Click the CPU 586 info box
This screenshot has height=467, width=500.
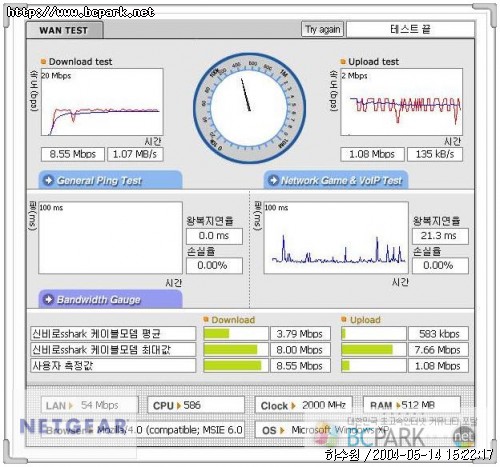pos(196,405)
